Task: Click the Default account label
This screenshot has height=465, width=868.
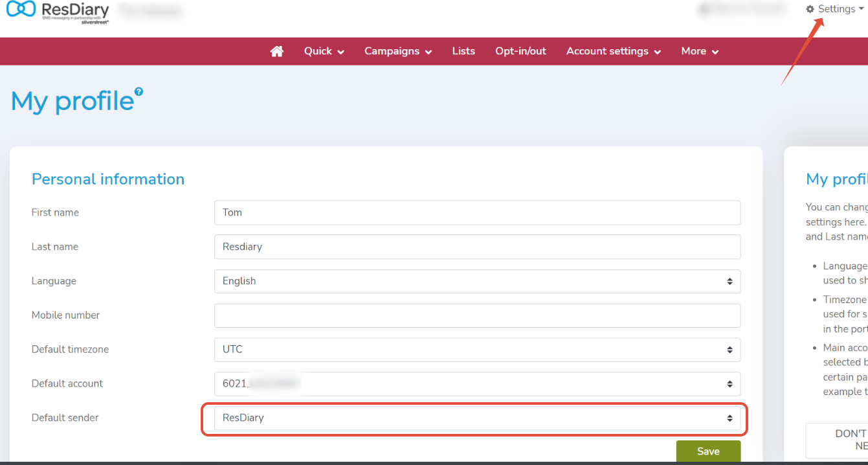Action: click(67, 383)
